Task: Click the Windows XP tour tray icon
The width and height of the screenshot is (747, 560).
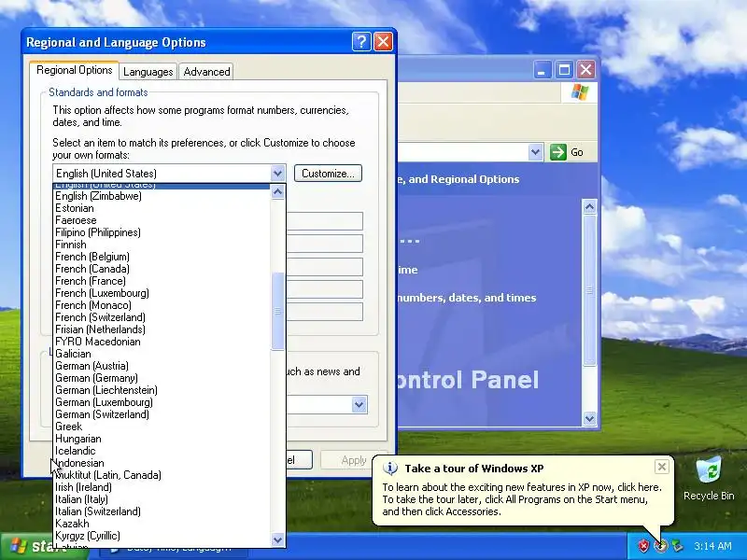Action: tap(661, 546)
